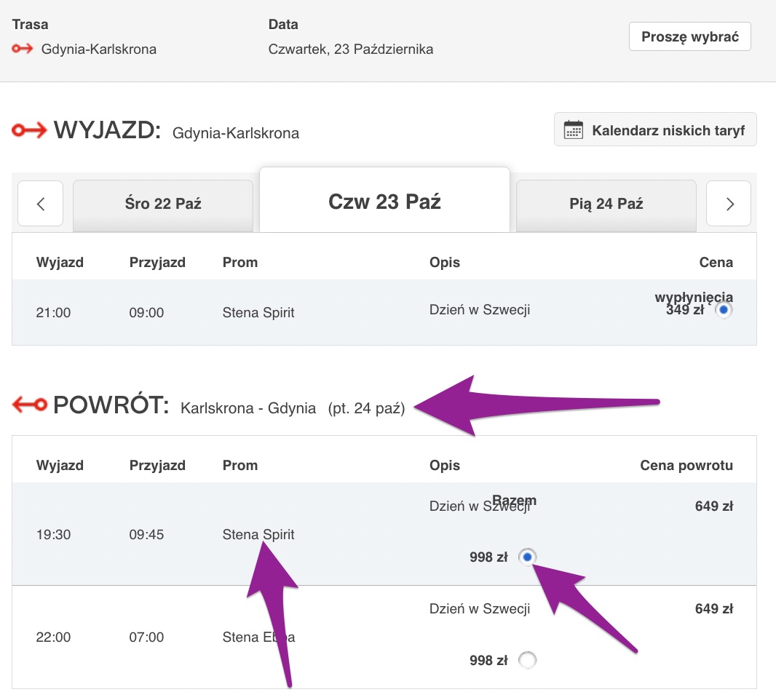
Task: Select the Czw 23 Paź date tab
Action: pos(384,202)
